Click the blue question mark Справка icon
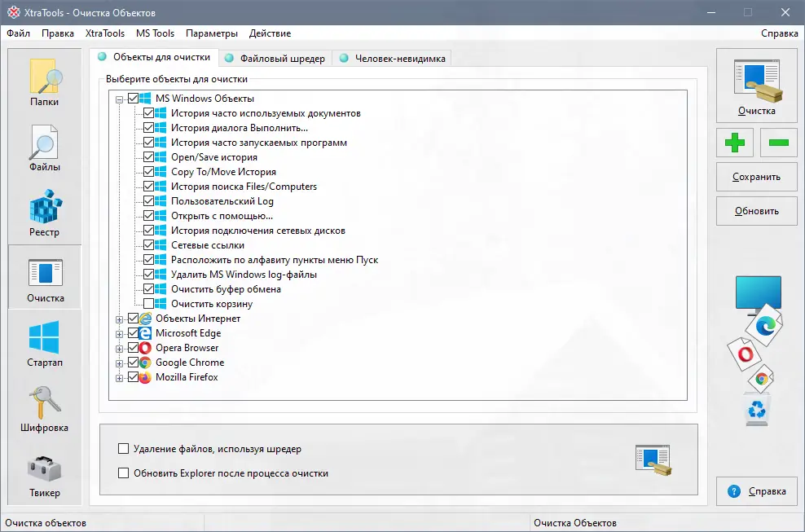805x532 pixels. tap(734, 491)
